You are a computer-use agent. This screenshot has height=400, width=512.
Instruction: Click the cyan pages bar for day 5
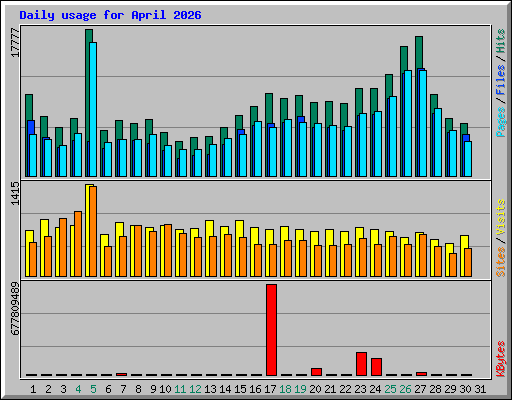(93, 109)
